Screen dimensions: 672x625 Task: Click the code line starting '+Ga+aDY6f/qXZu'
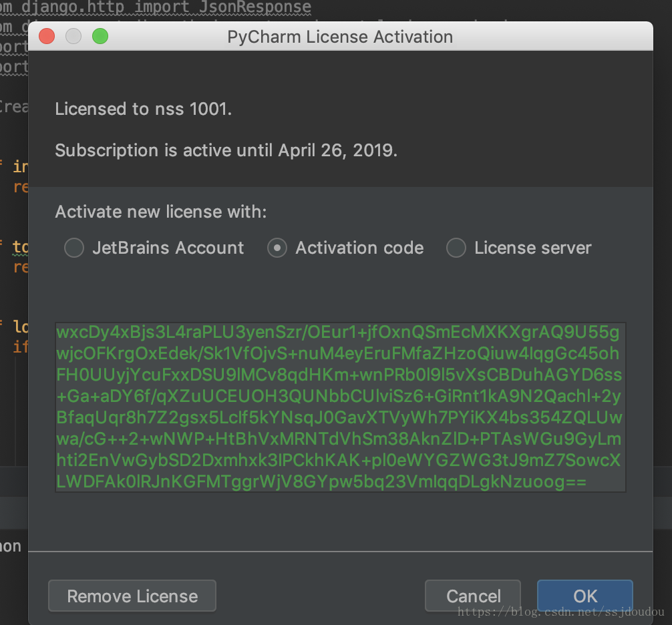point(339,396)
